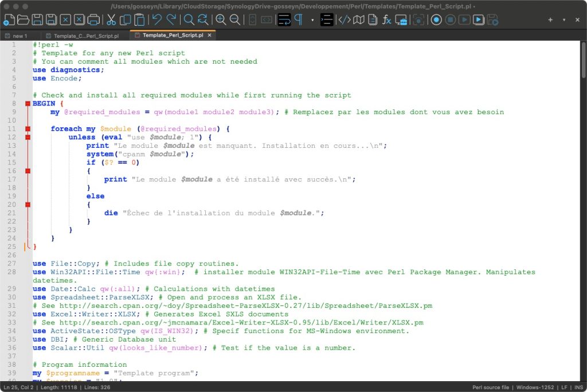
Task: Open user-defined language code icon
Action: click(345, 20)
